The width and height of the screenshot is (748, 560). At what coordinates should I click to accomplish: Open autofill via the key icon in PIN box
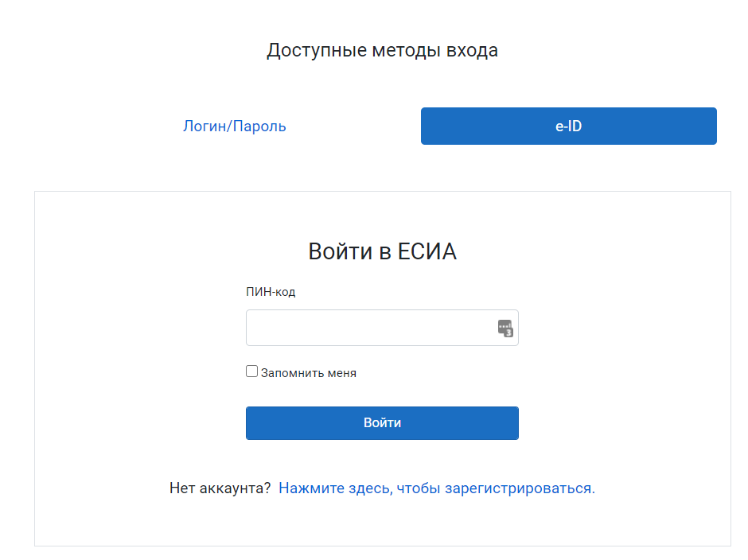click(505, 328)
